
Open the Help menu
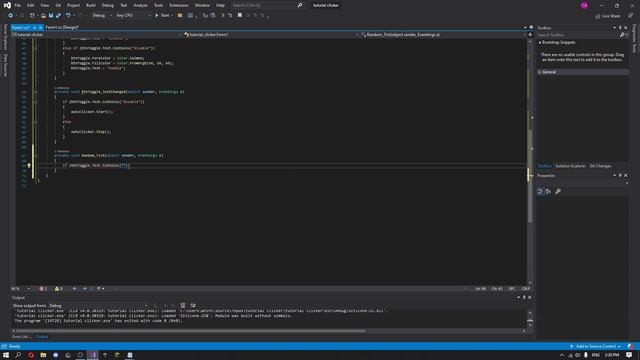tap(220, 5)
